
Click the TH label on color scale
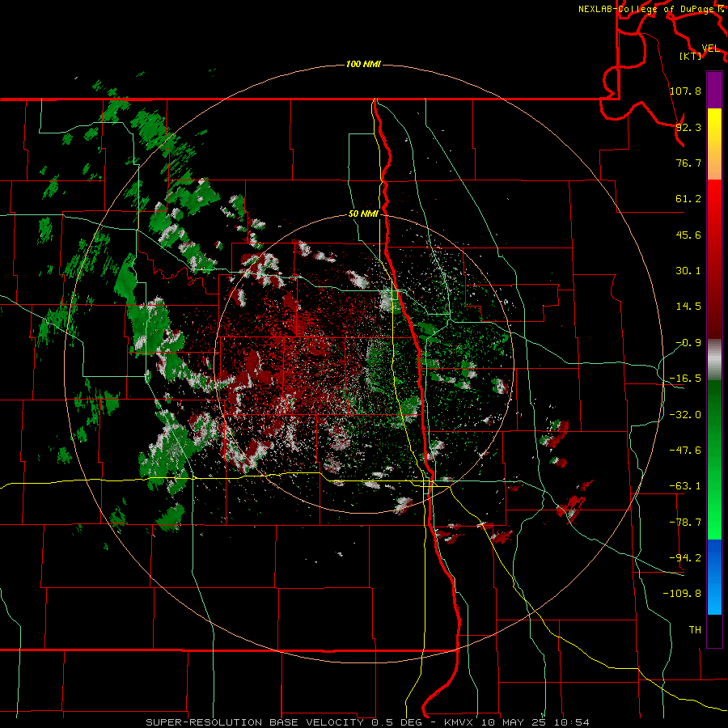[x=695, y=630]
